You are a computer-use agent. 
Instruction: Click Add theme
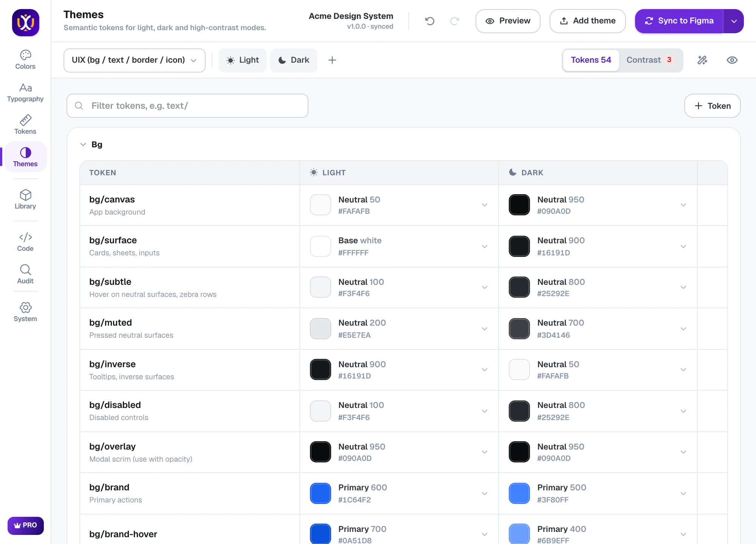[587, 21]
